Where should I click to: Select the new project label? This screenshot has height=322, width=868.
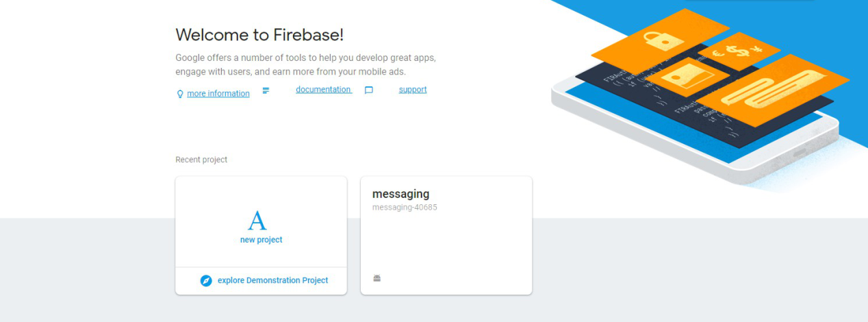click(261, 240)
